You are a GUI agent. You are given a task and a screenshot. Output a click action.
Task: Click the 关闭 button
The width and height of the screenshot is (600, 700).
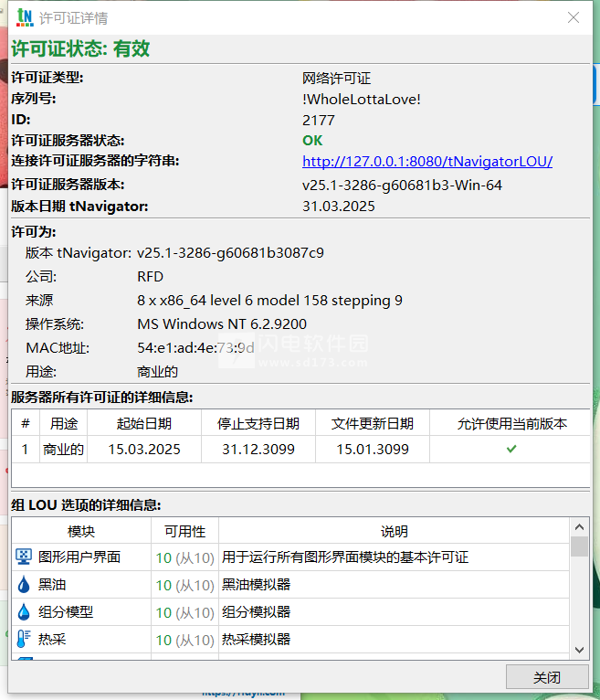pyautogui.click(x=547, y=677)
